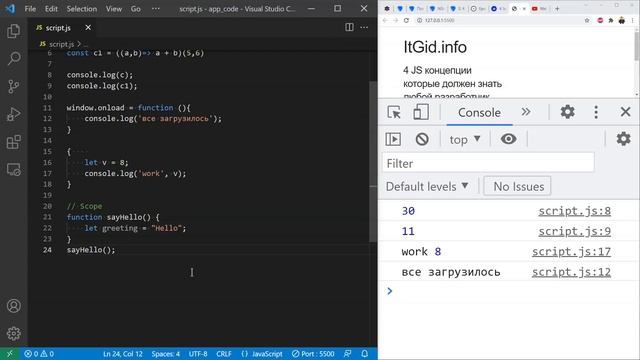Open the Go menu
Viewport: 640px width, 360px height.
(136, 9)
